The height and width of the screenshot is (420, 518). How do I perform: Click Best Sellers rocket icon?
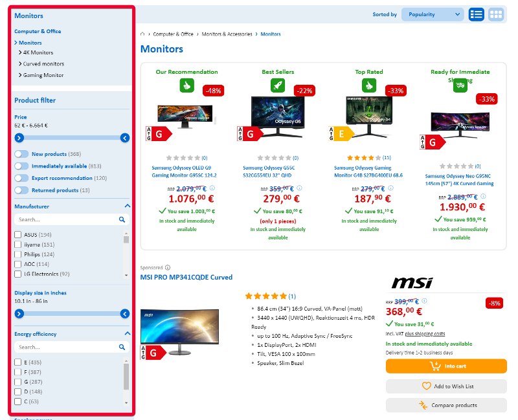pos(278,85)
